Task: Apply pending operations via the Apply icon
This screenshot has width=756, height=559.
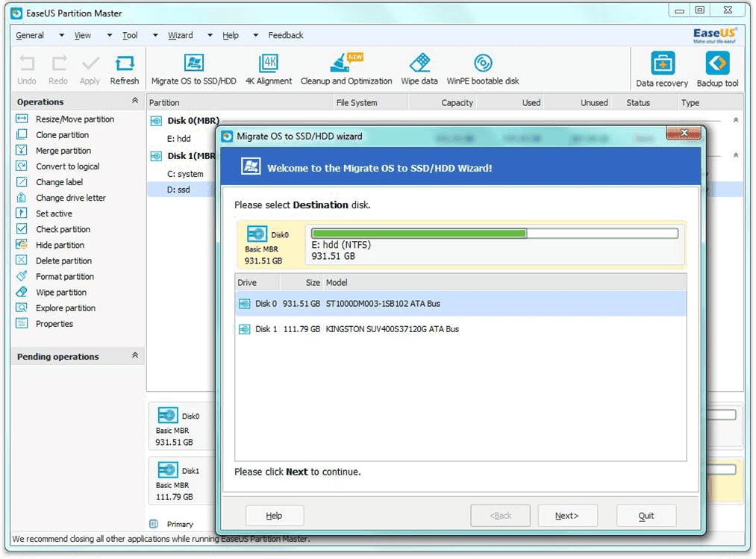Action: pyautogui.click(x=90, y=70)
